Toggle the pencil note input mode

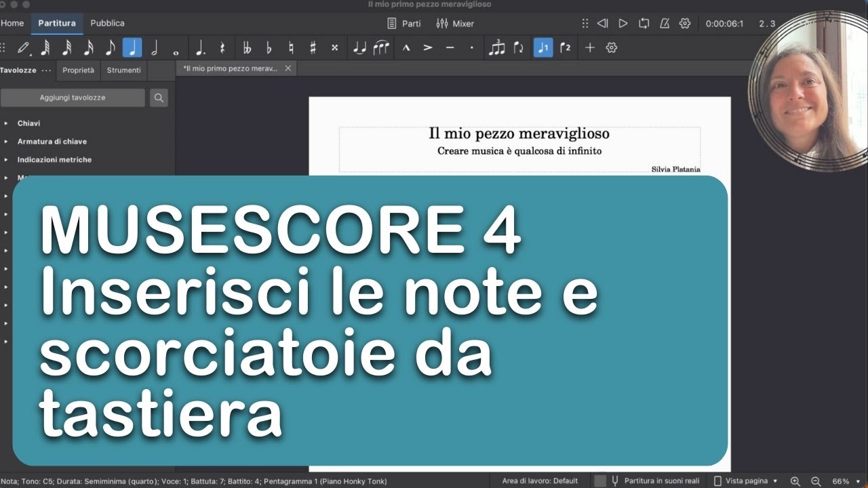(x=24, y=47)
